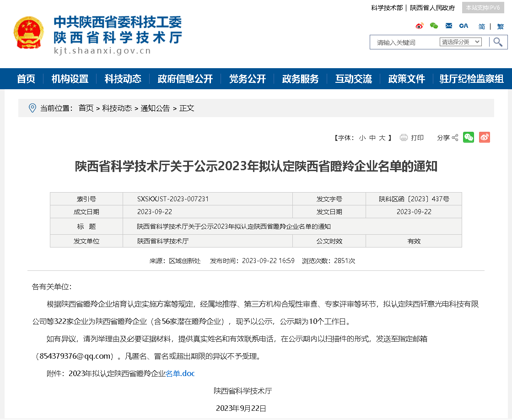Open the email subscription icon
512x420 pixels.
point(449,26)
